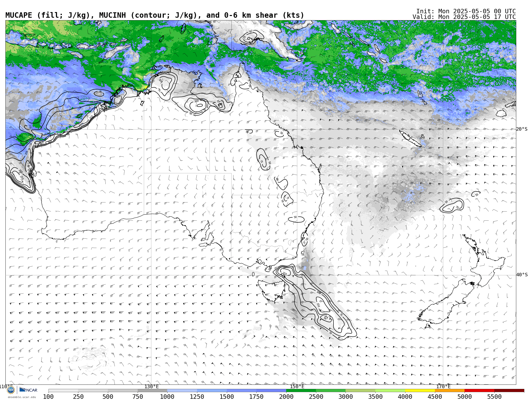Click the olive 3000–3500 colorbar swatch

click(361, 391)
